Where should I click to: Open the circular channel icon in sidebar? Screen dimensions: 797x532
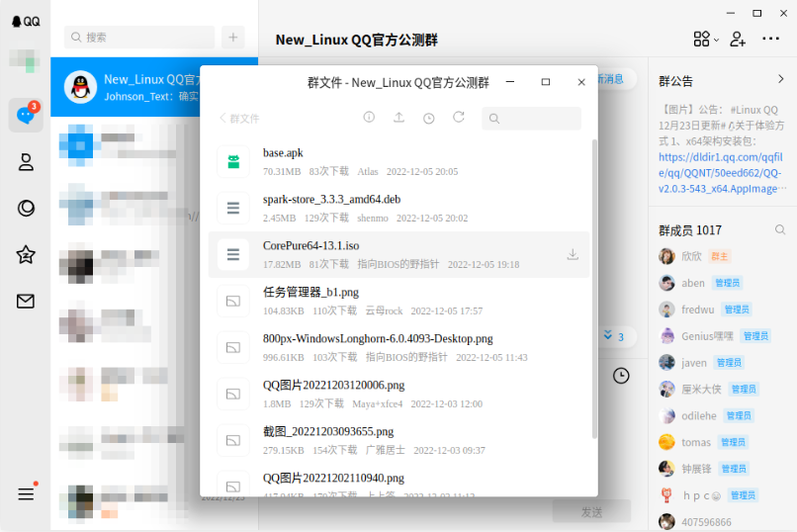[x=26, y=209]
